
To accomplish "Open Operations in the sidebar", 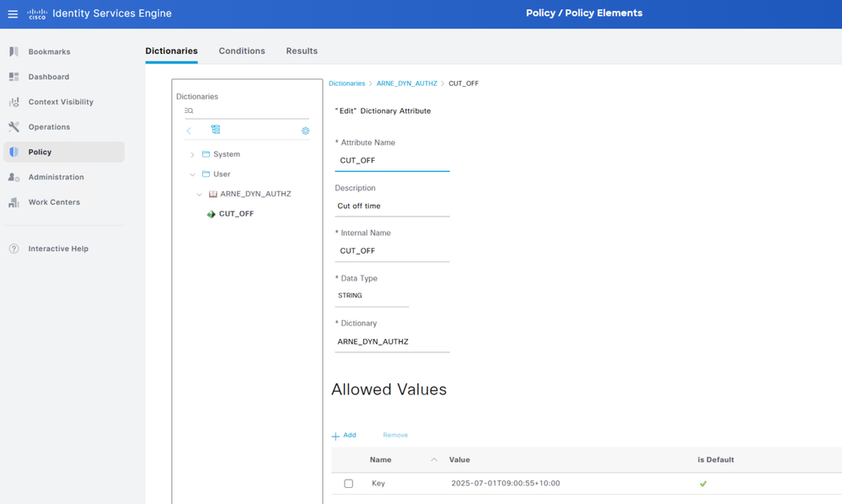I will click(x=50, y=126).
